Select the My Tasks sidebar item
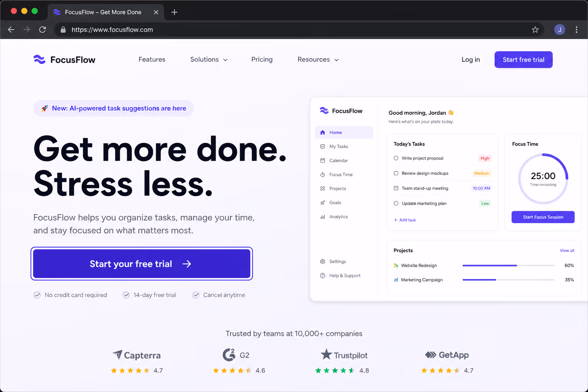Viewport: 588px width, 392px height. pyautogui.click(x=344, y=146)
